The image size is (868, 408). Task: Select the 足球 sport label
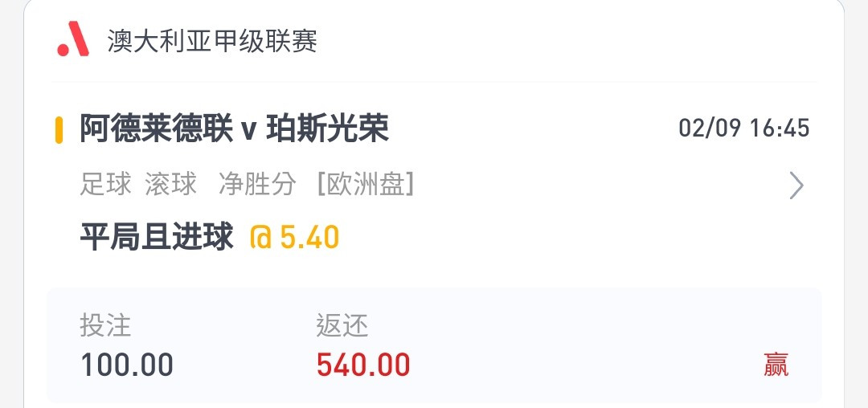106,184
